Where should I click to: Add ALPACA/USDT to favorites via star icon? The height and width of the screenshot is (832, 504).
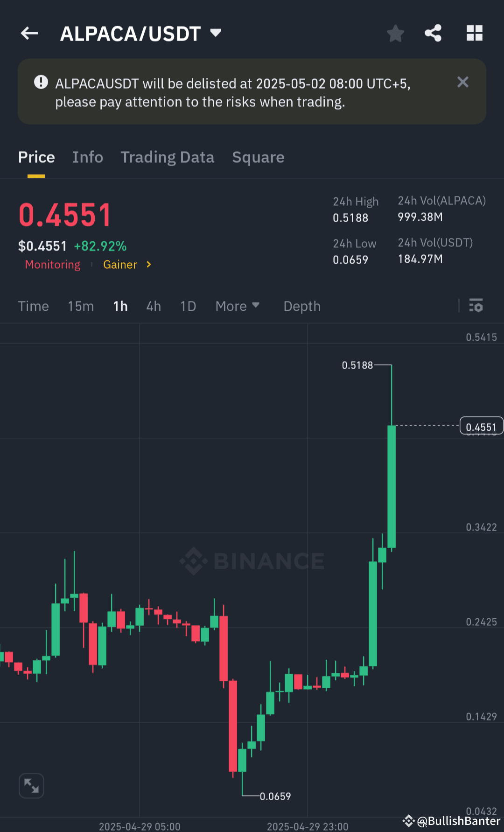(395, 33)
